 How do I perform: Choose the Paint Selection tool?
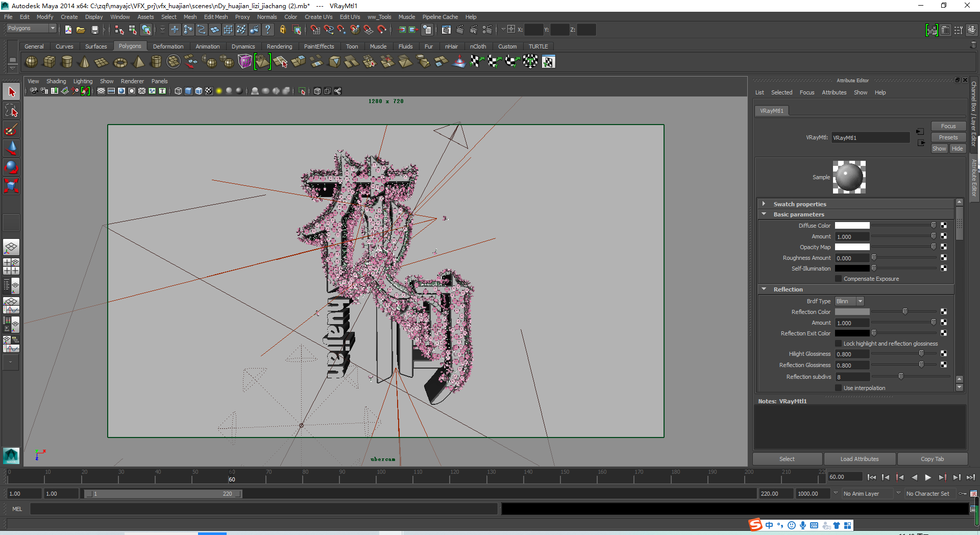(x=11, y=130)
